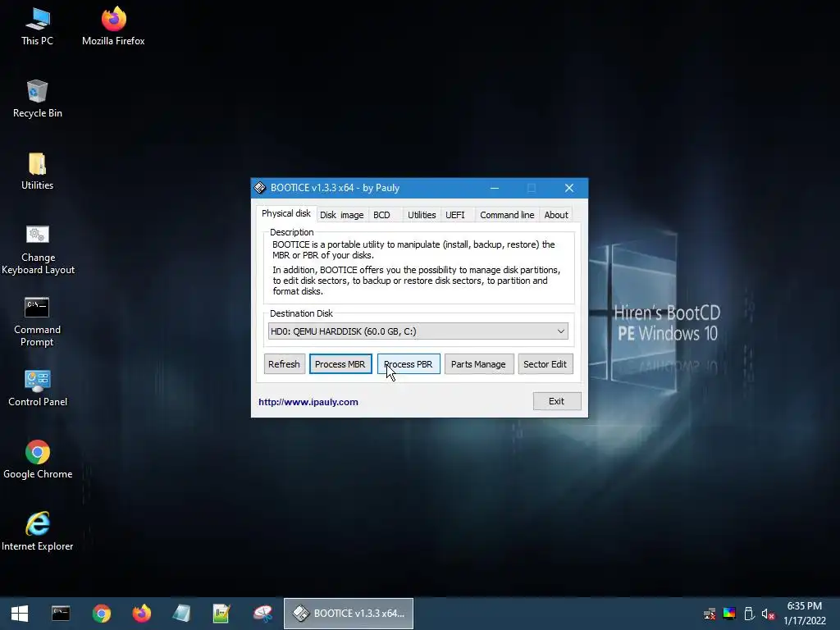Image resolution: width=840 pixels, height=630 pixels.
Task: Visit the http://www.ipauly.com link
Action: click(308, 402)
